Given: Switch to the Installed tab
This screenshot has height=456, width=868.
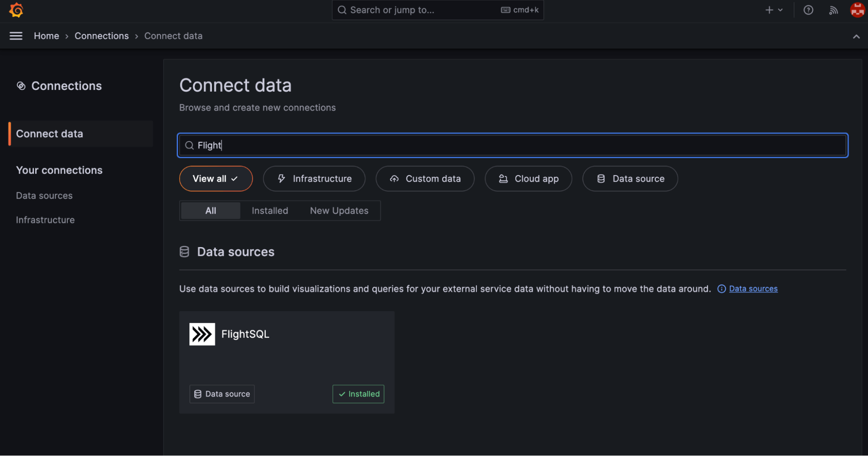Looking at the screenshot, I should pyautogui.click(x=270, y=211).
